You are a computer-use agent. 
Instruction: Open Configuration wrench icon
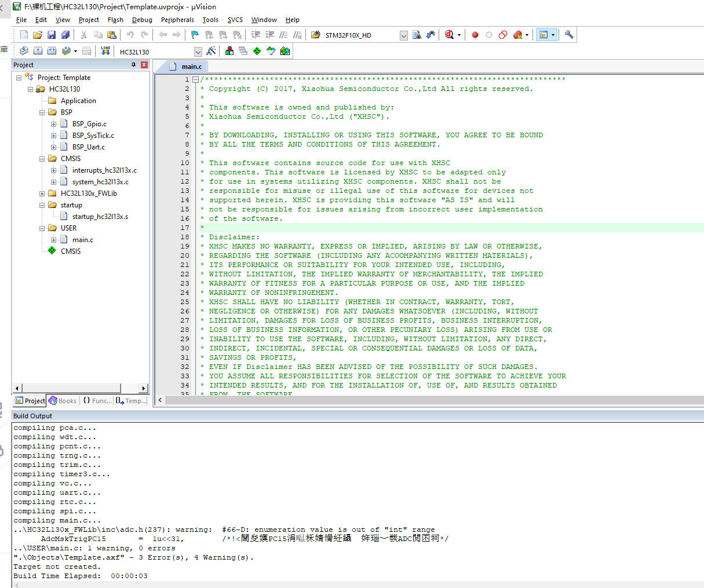[569, 35]
